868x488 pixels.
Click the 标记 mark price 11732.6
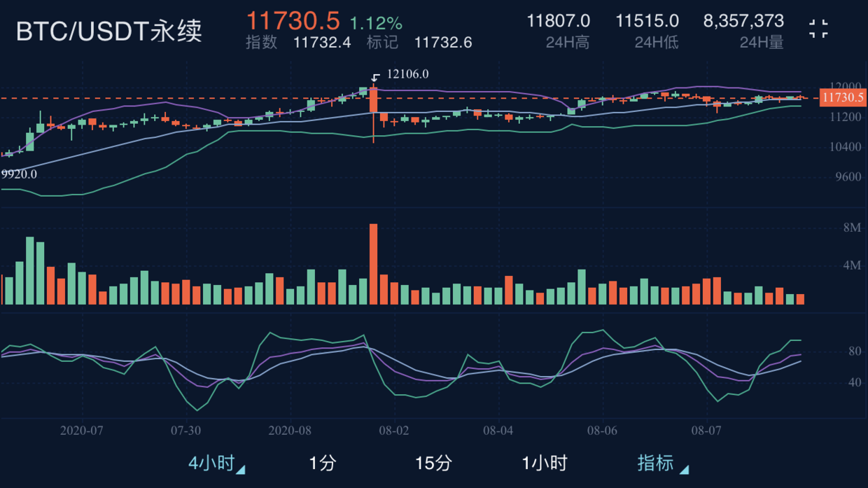444,43
